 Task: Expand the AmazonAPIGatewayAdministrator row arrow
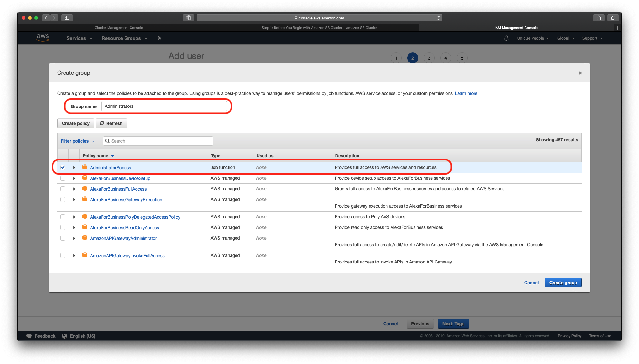point(74,238)
